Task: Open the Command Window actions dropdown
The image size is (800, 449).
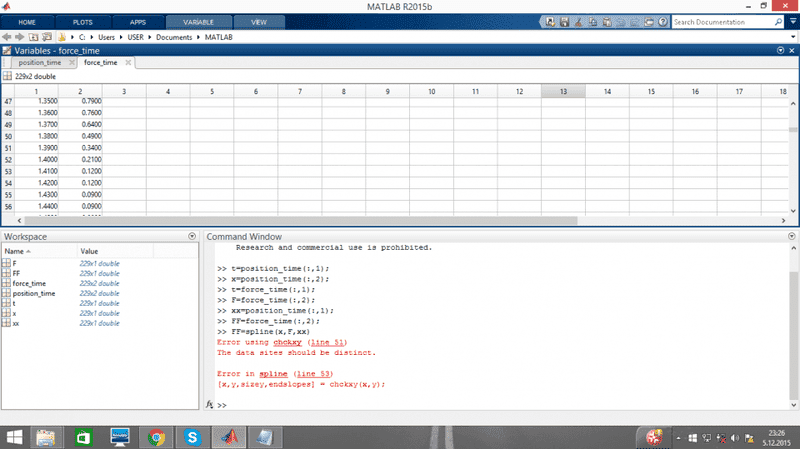Action: point(791,236)
